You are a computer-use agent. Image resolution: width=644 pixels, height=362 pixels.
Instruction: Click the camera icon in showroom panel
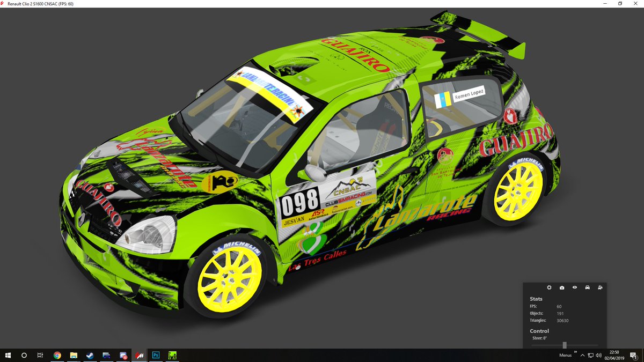tap(562, 288)
